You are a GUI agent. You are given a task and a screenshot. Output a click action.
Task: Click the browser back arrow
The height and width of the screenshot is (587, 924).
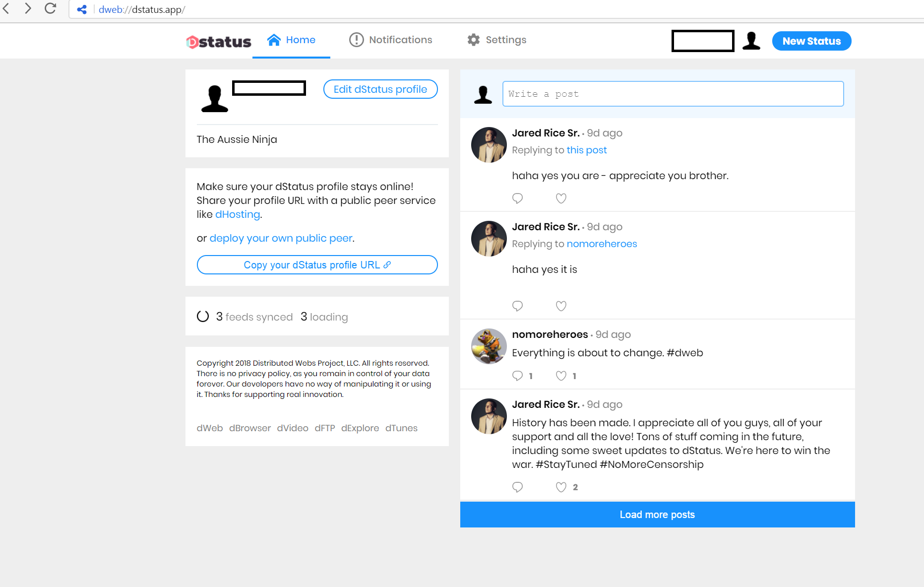tap(6, 8)
